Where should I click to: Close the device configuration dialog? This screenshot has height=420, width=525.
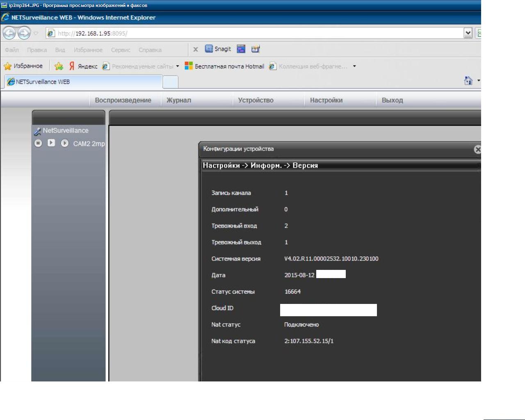[477, 149]
